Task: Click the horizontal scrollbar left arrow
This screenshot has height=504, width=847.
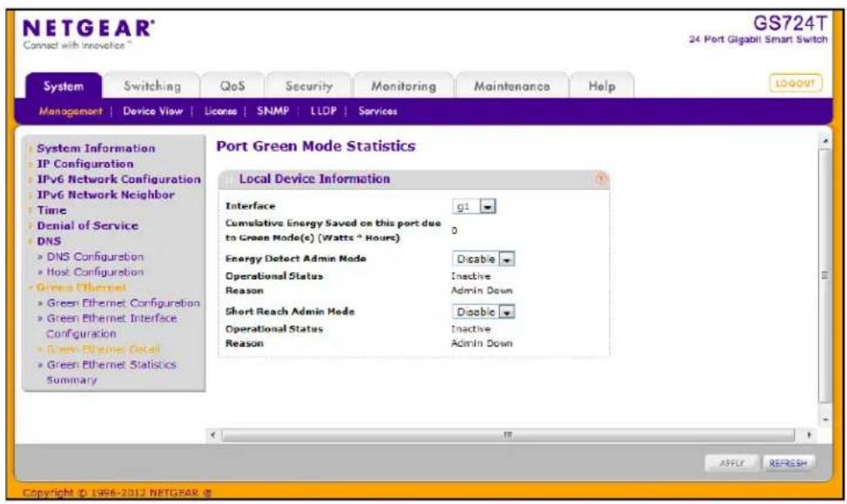Action: (x=213, y=435)
